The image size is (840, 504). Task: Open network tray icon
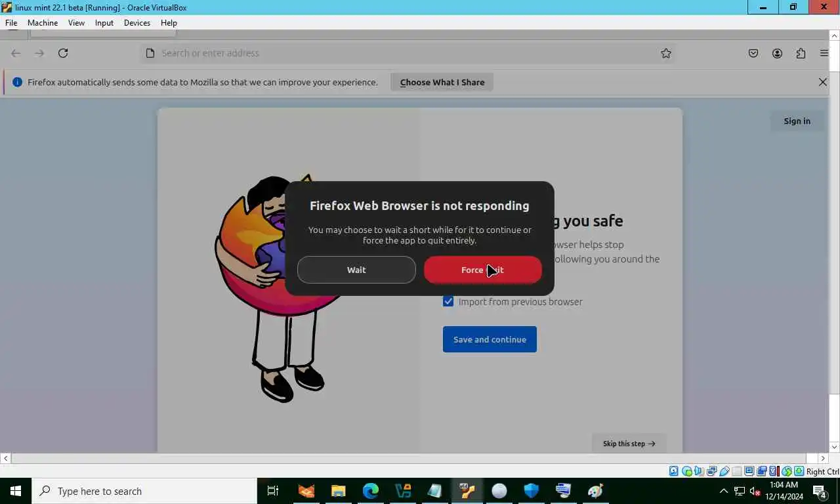740,491
